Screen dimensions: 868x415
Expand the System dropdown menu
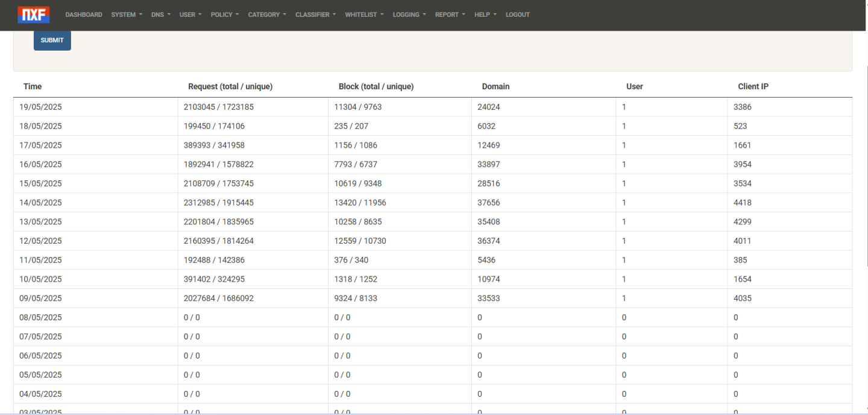click(126, 14)
